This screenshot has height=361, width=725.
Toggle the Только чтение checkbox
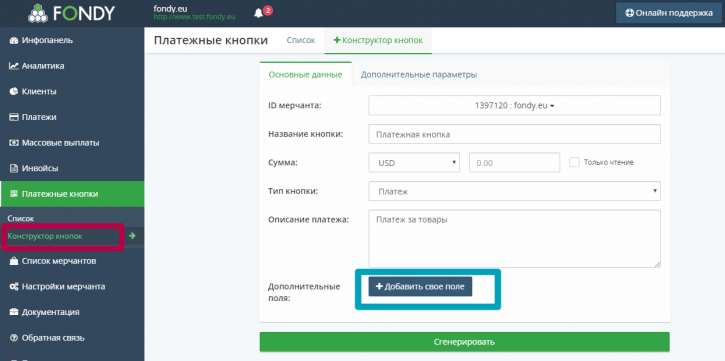point(574,162)
